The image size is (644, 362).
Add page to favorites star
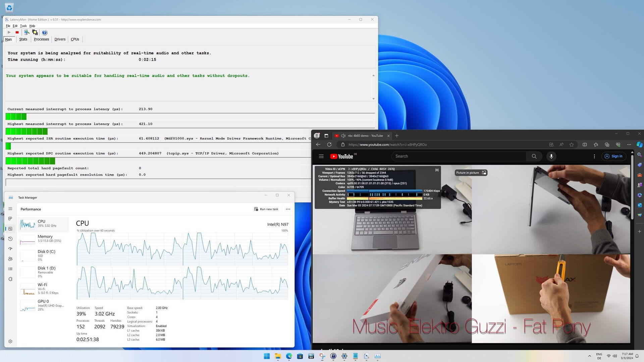(x=572, y=144)
